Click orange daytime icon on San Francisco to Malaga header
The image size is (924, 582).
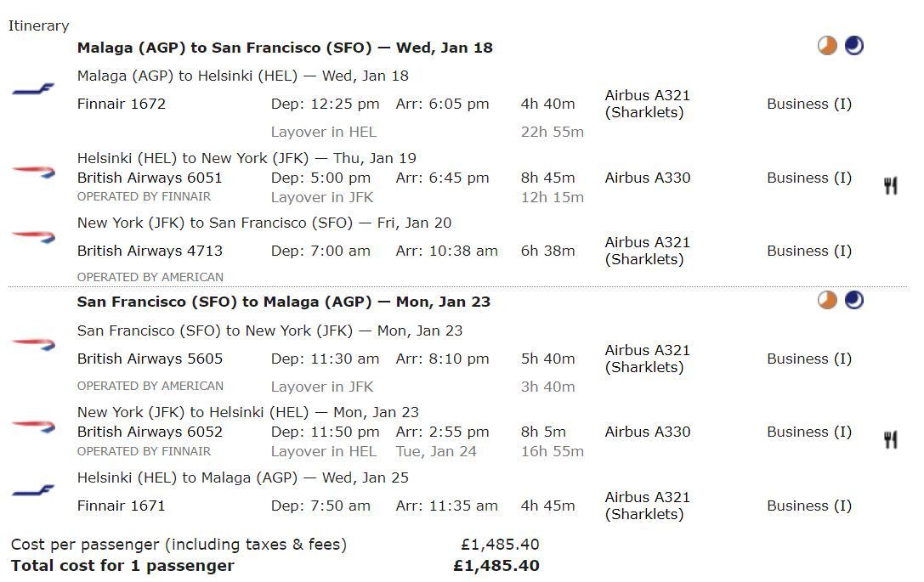tap(827, 300)
